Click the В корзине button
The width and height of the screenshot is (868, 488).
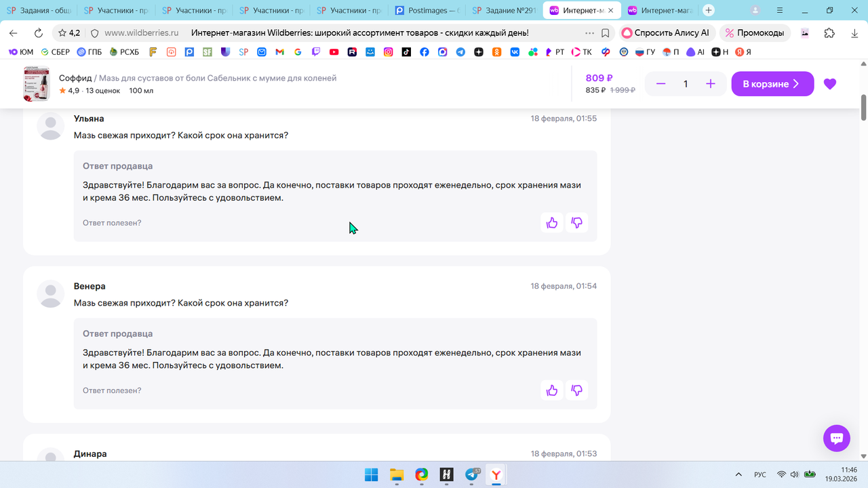pyautogui.click(x=772, y=84)
